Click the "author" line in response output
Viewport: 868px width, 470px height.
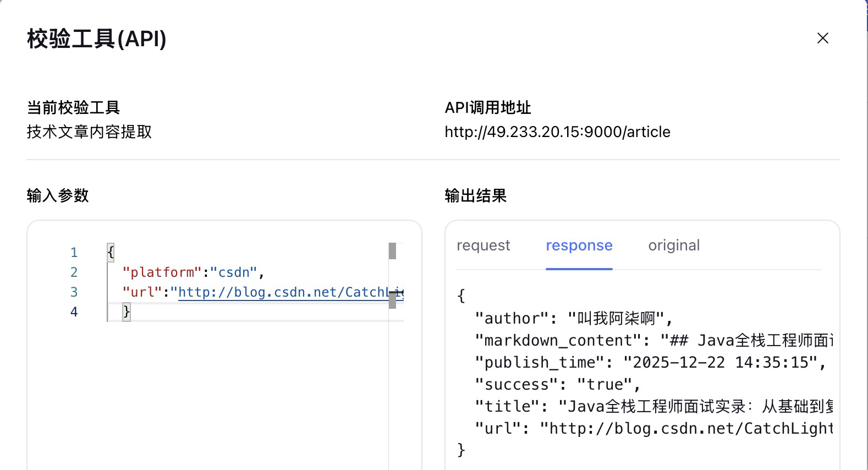(573, 319)
